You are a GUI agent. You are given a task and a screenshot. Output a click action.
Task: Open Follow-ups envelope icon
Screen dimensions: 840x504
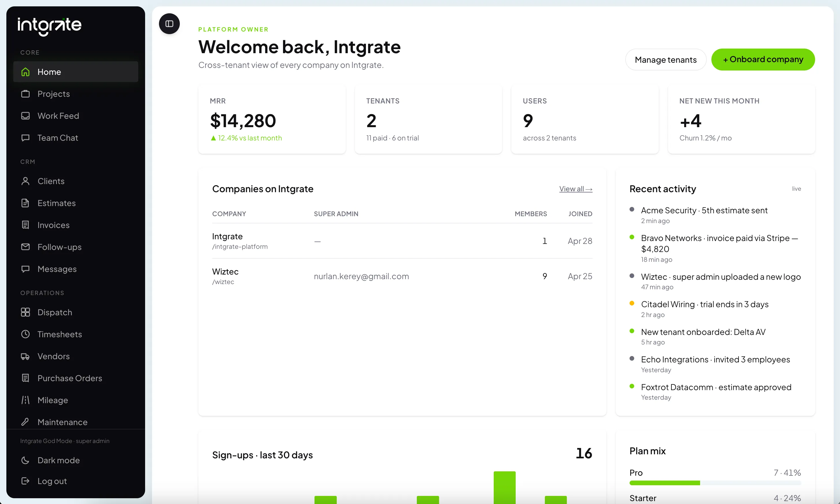[x=25, y=247]
